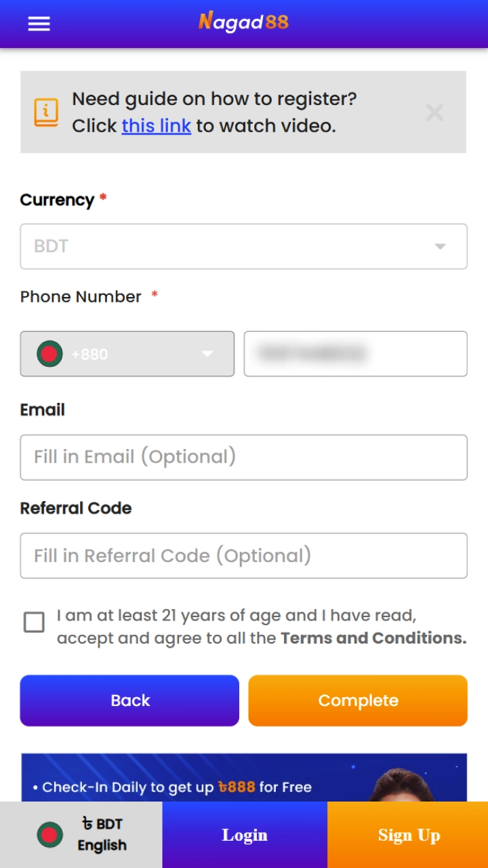Click the ৳888 bonus text in promo banner
488x868 pixels.
click(x=237, y=787)
